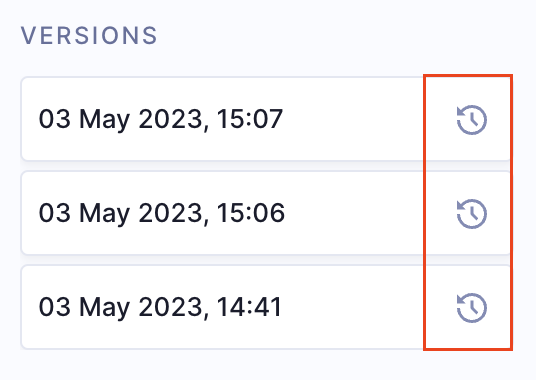Restore the 03 May 2023, 15:07 version

pyautogui.click(x=472, y=120)
